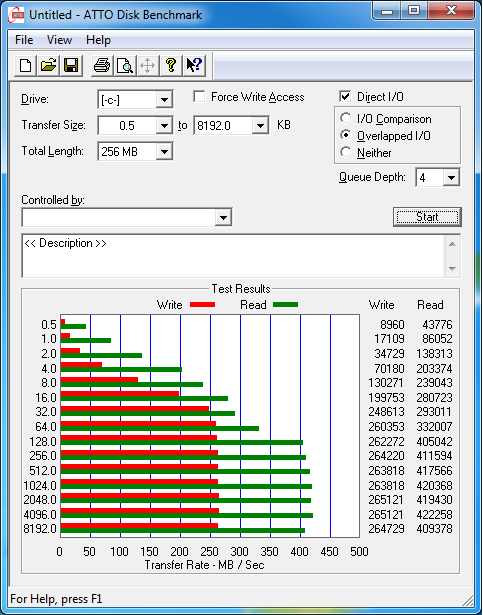Activate the context help arrow icon
This screenshot has width=483, height=615.
tap(194, 65)
